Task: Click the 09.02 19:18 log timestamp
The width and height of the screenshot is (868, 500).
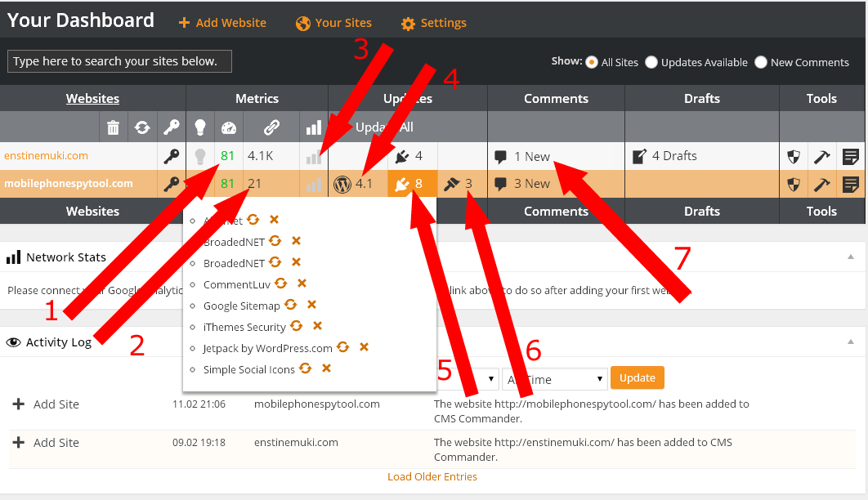Action: [199, 443]
